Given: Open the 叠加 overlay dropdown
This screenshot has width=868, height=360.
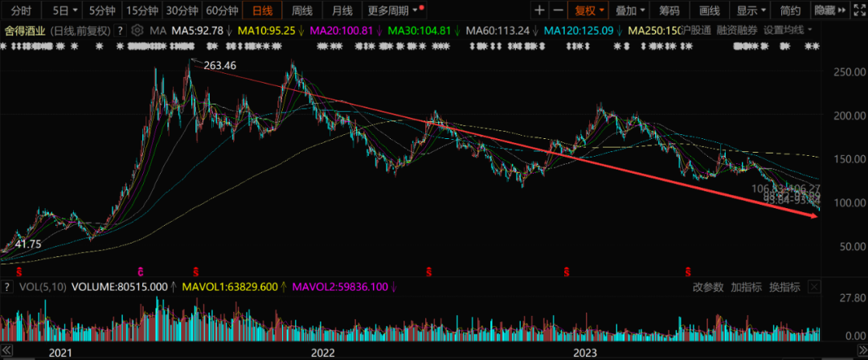Looking at the screenshot, I should tap(630, 10).
